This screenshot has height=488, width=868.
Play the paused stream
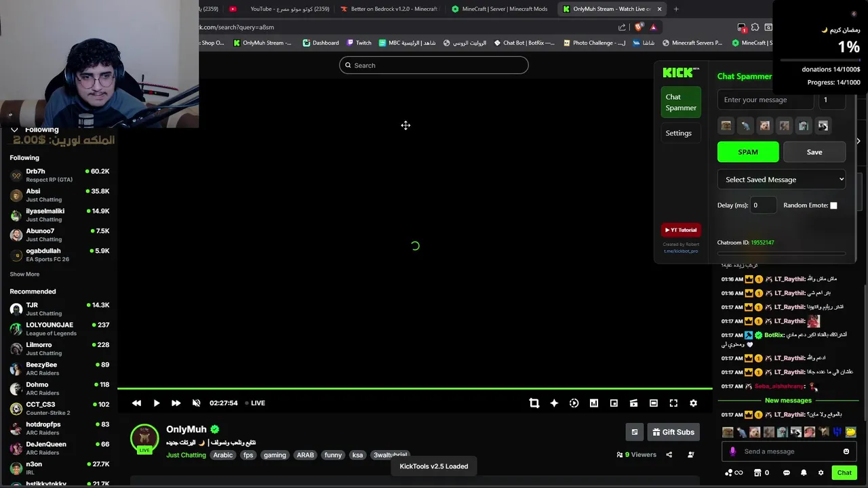156,403
